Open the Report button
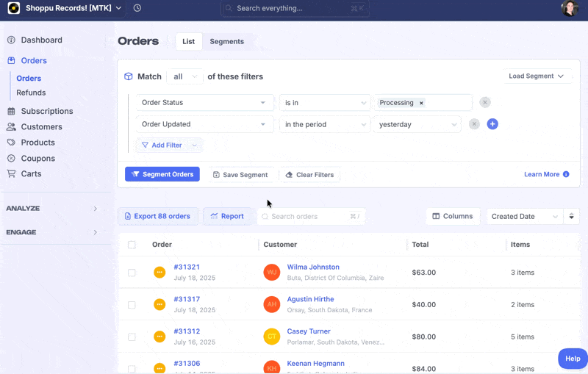The image size is (588, 374). (227, 216)
